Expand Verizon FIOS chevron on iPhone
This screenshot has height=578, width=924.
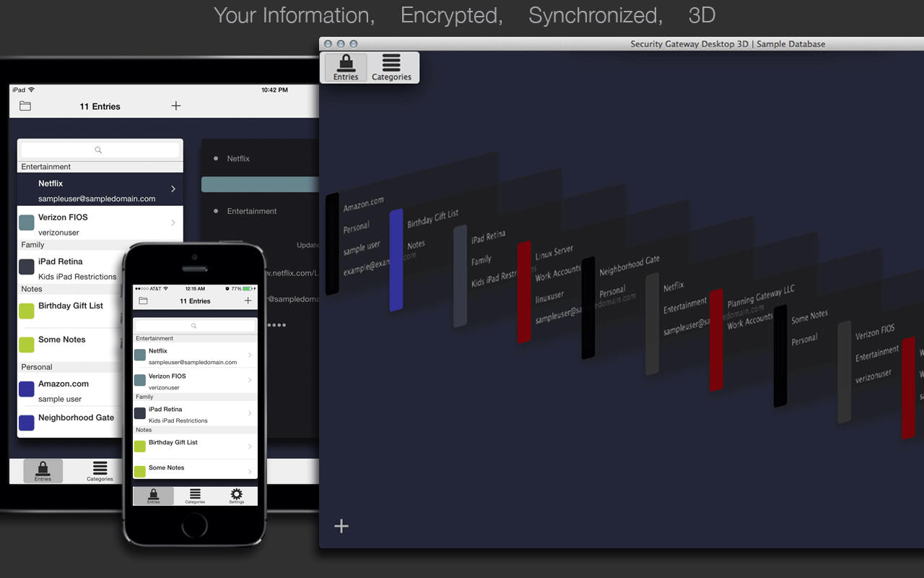(250, 381)
